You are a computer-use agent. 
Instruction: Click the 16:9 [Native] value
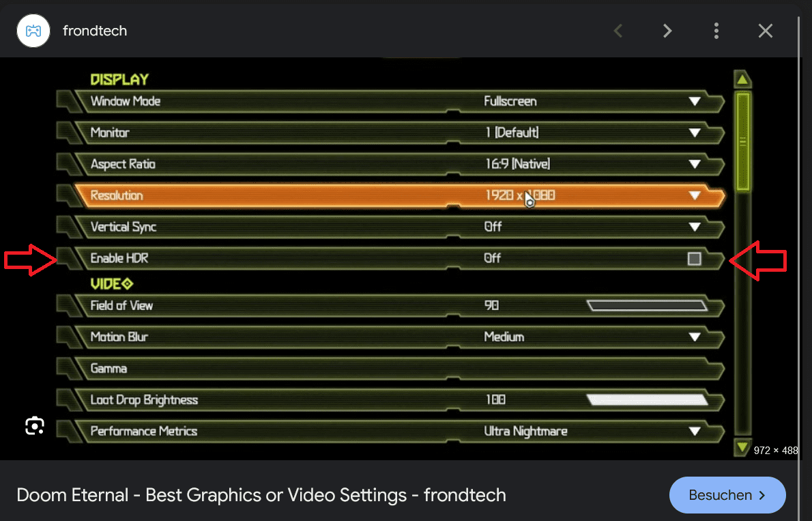pos(517,165)
